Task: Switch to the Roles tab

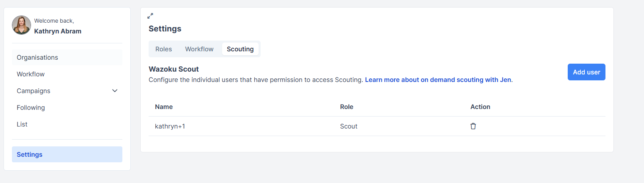Action: point(164,49)
